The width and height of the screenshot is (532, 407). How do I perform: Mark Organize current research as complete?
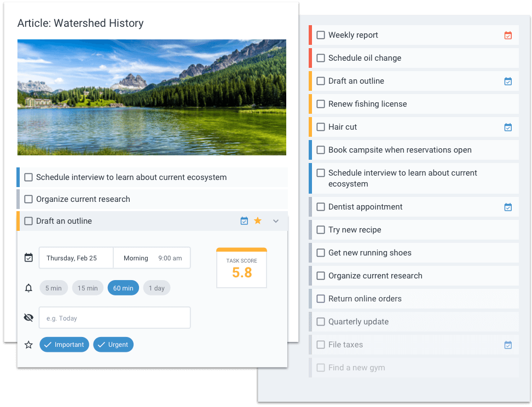[320, 276]
